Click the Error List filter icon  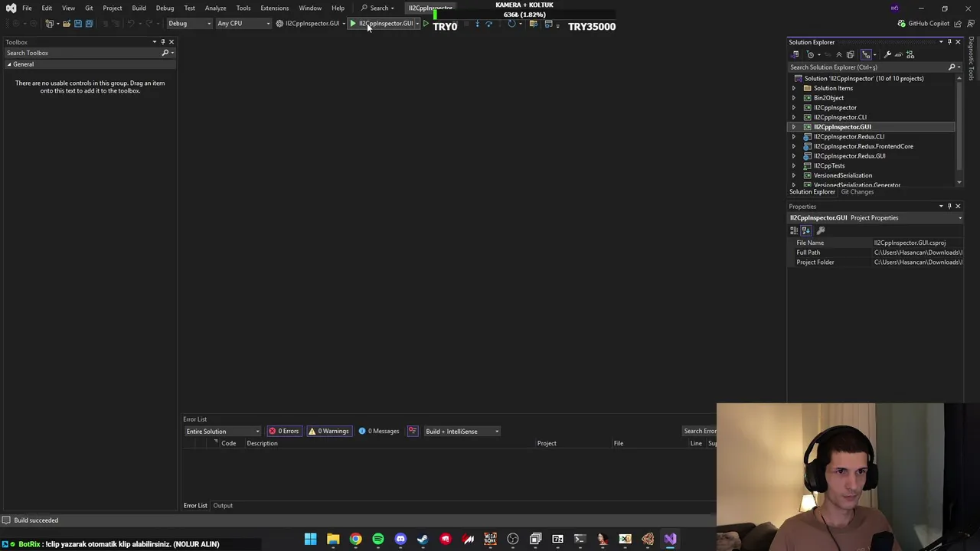pyautogui.click(x=413, y=431)
